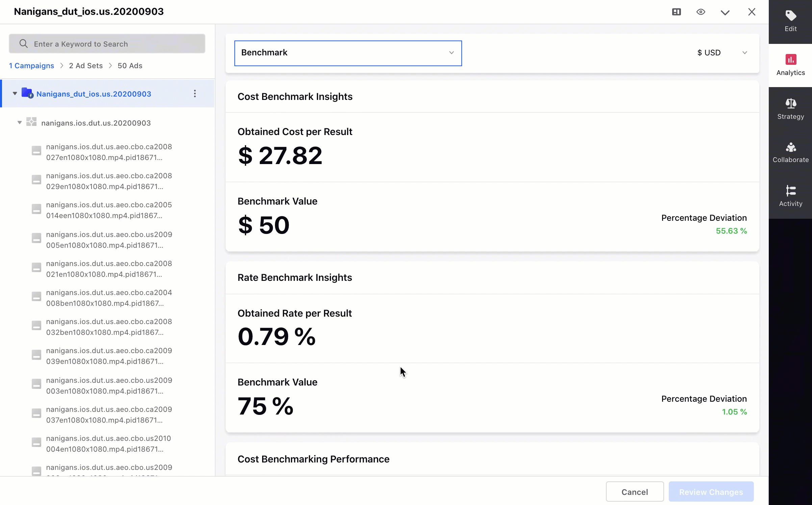Click the 1 Campaigns breadcrumb link

(x=31, y=65)
